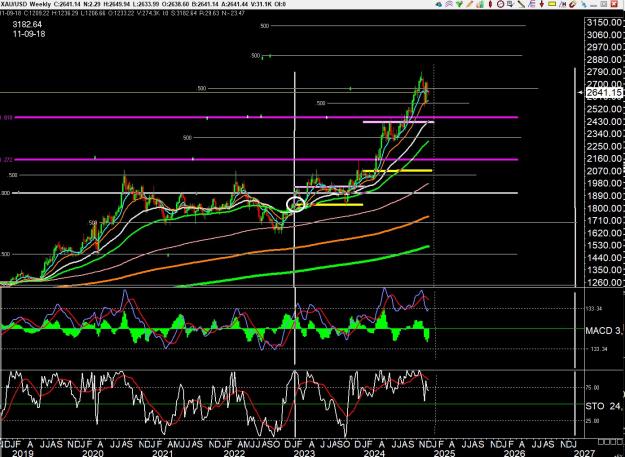Select the pencil drawing tool
The width and height of the screenshot is (625, 457).
click(470, 4)
